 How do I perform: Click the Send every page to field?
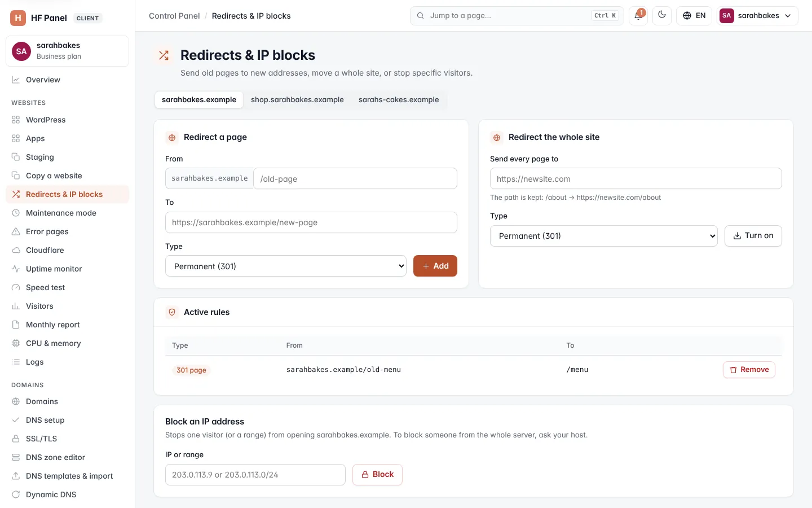click(636, 178)
